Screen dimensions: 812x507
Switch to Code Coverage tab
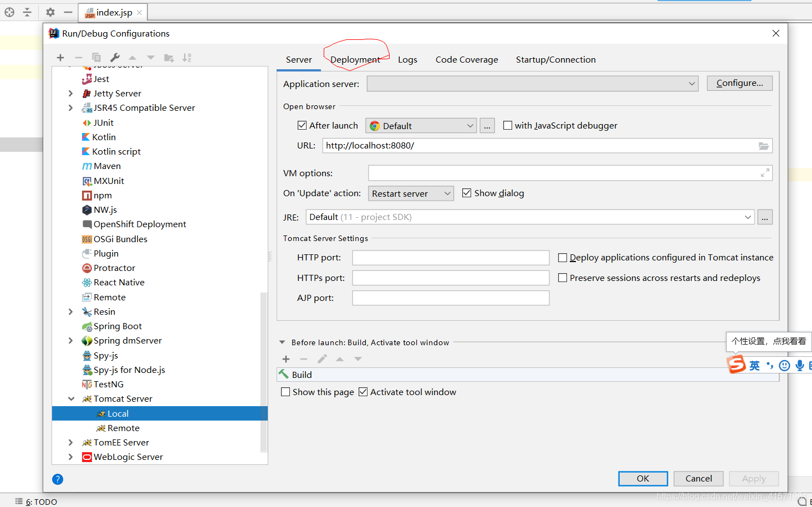[x=467, y=59]
